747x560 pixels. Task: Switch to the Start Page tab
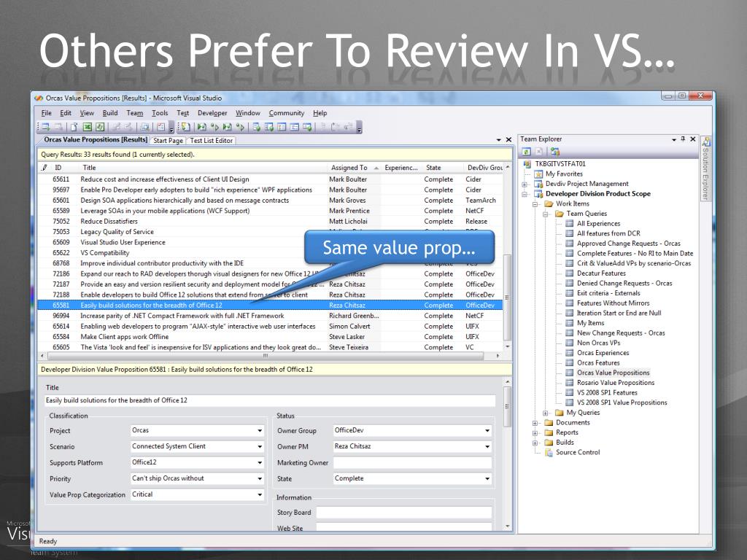click(x=168, y=141)
